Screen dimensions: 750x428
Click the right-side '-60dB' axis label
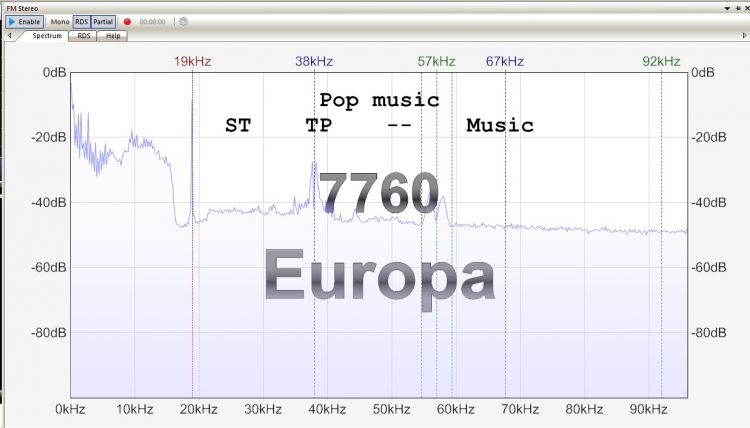(x=708, y=267)
